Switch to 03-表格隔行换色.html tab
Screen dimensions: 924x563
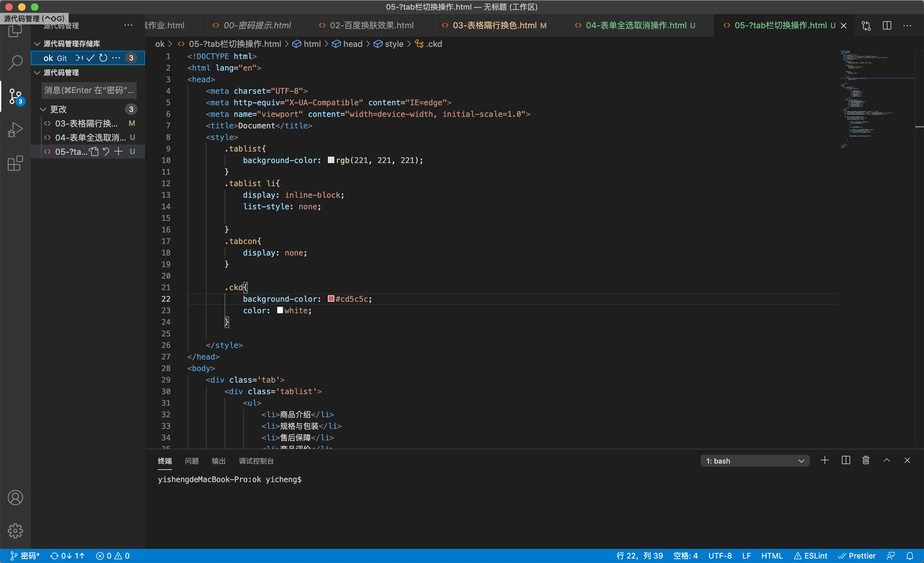pyautogui.click(x=494, y=25)
